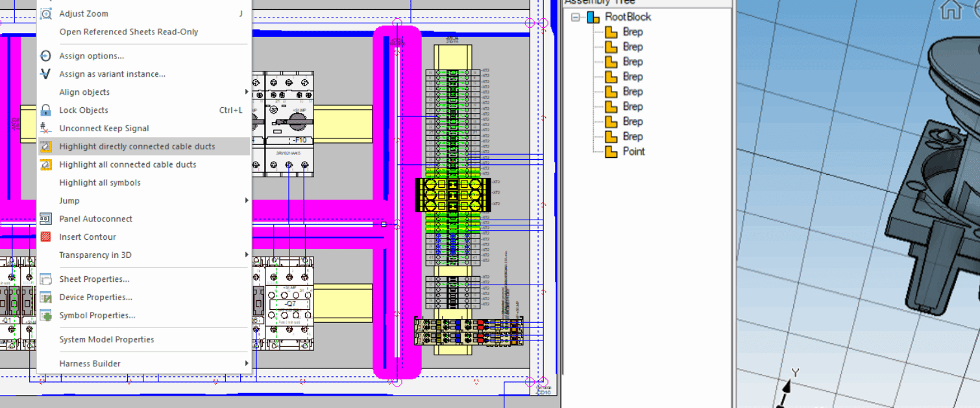The width and height of the screenshot is (980, 408).
Task: Click the Symbol Properties icon
Action: (x=45, y=315)
